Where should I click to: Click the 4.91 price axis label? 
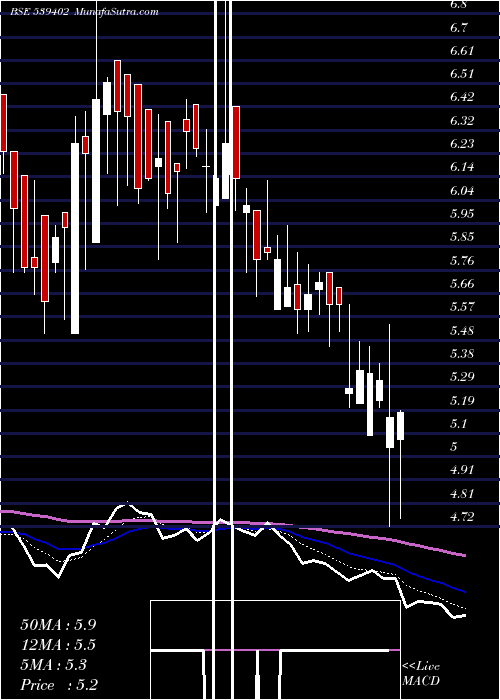[462, 470]
